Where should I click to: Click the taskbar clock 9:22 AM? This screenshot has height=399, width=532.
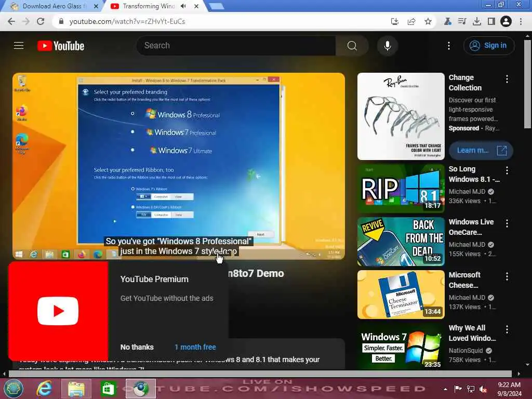click(x=509, y=389)
